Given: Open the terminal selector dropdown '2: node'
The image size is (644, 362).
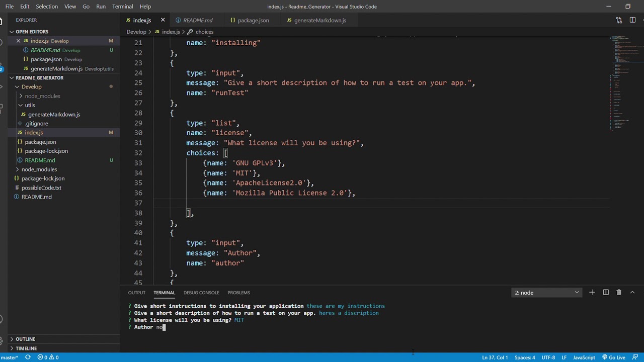Looking at the screenshot, I should [546, 293].
